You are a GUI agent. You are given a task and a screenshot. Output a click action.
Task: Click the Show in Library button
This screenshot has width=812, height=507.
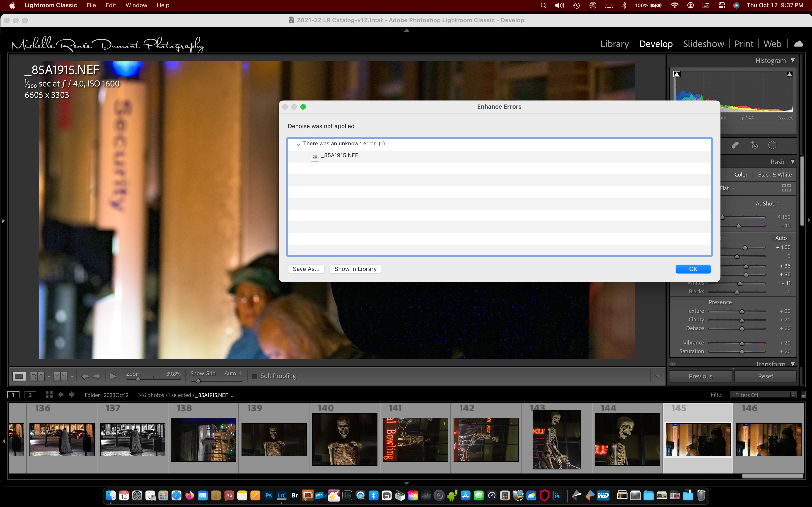pos(355,269)
